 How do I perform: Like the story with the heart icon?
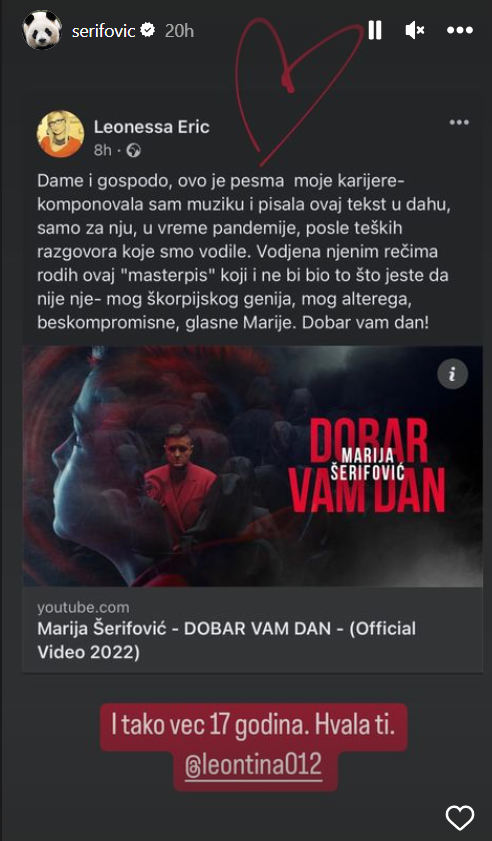point(460,818)
